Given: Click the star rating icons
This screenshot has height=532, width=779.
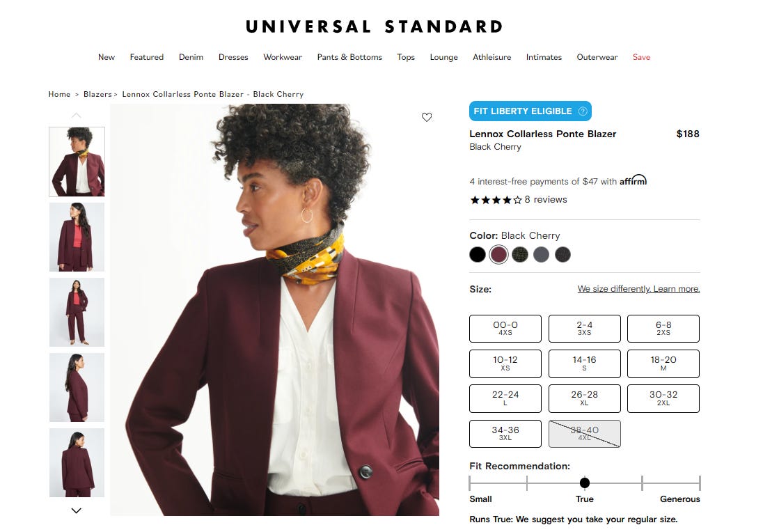Looking at the screenshot, I should click(496, 200).
